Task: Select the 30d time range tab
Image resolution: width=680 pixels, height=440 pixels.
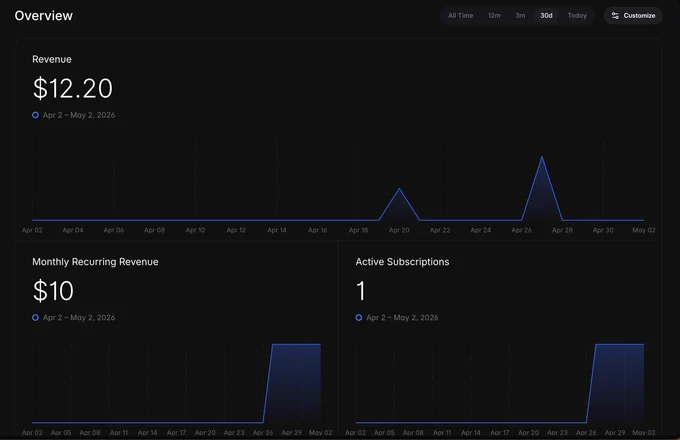Action: [546, 16]
